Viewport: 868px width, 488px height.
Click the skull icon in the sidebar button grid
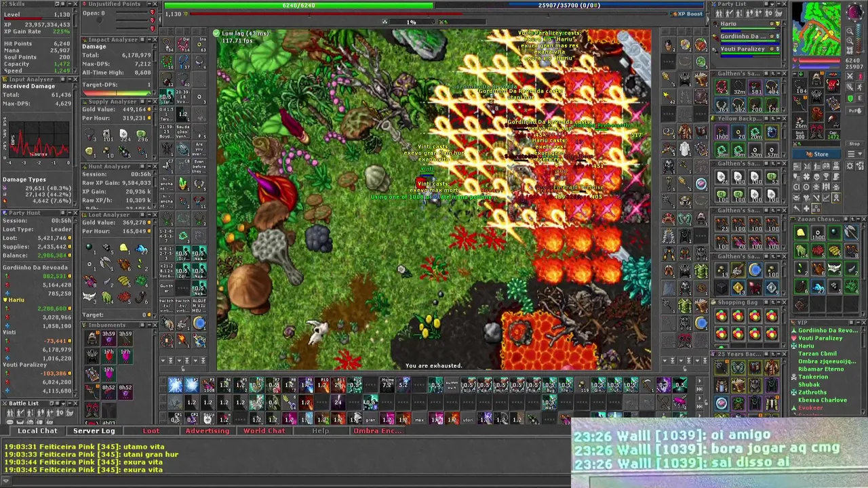pos(816,176)
